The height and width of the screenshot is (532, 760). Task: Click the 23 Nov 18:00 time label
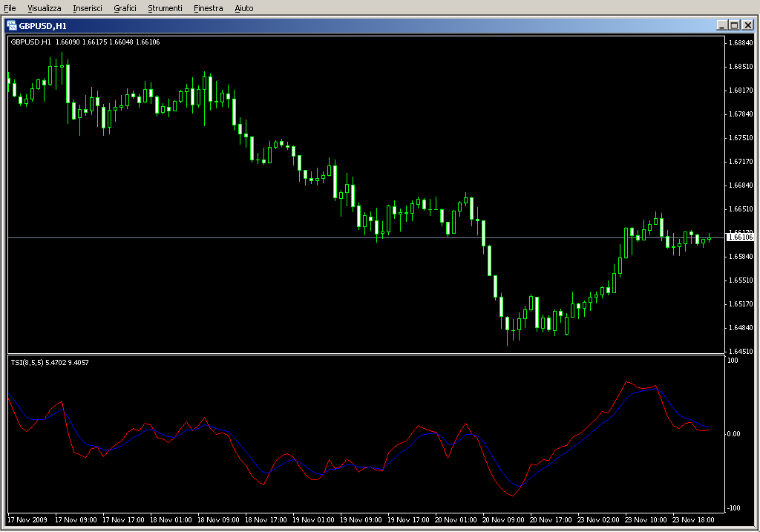click(693, 519)
